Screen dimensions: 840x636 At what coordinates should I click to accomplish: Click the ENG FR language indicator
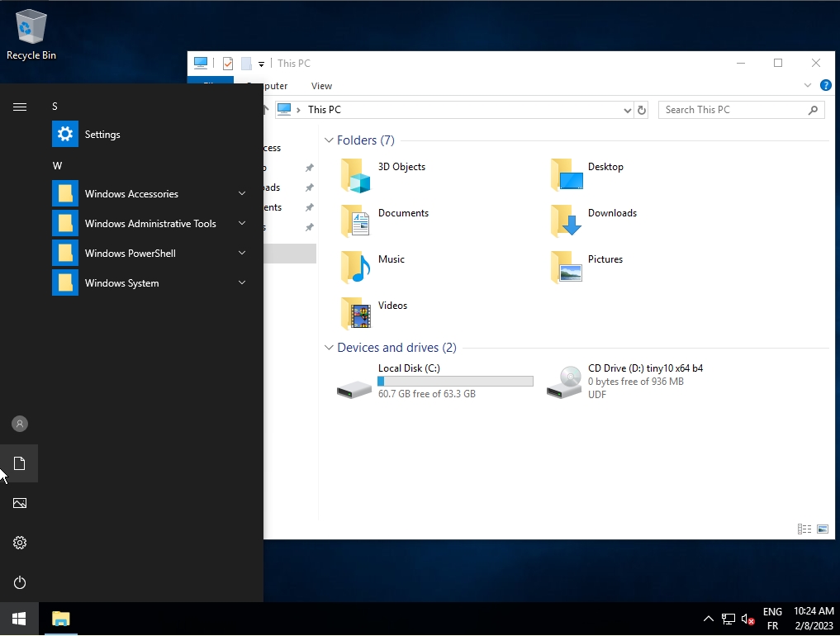(x=772, y=619)
